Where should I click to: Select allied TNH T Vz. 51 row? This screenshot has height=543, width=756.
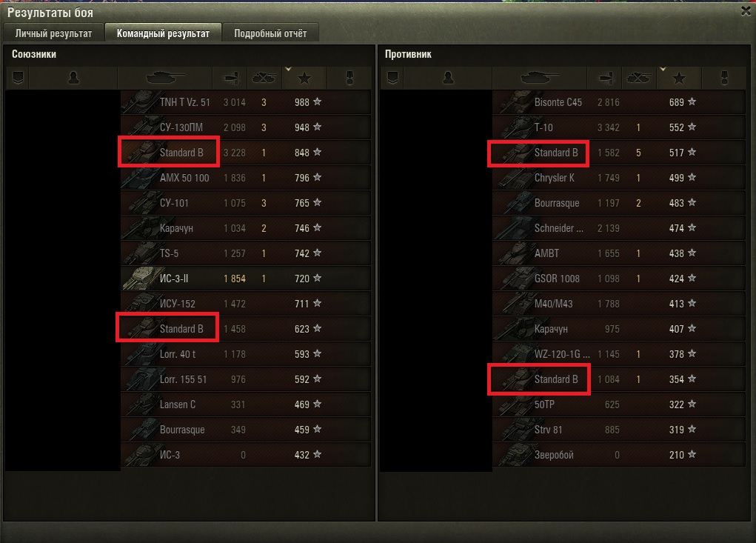click(x=246, y=102)
